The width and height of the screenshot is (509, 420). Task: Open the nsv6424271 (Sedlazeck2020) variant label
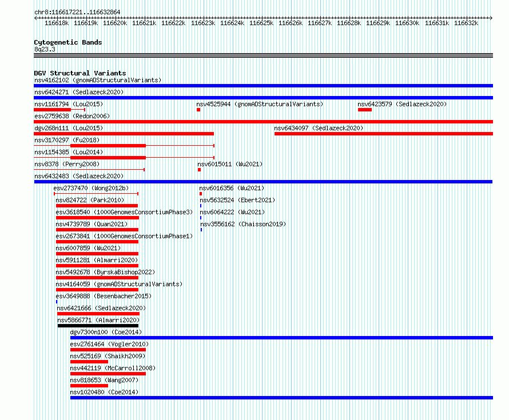coord(79,92)
